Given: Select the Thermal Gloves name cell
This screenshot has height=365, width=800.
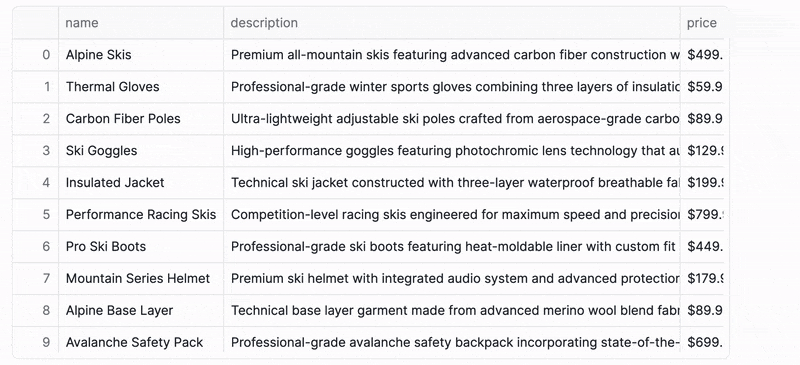Looking at the screenshot, I should click(141, 87).
